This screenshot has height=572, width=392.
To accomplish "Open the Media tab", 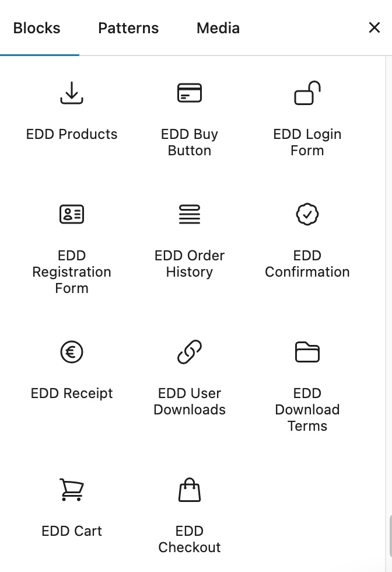I will tap(218, 27).
